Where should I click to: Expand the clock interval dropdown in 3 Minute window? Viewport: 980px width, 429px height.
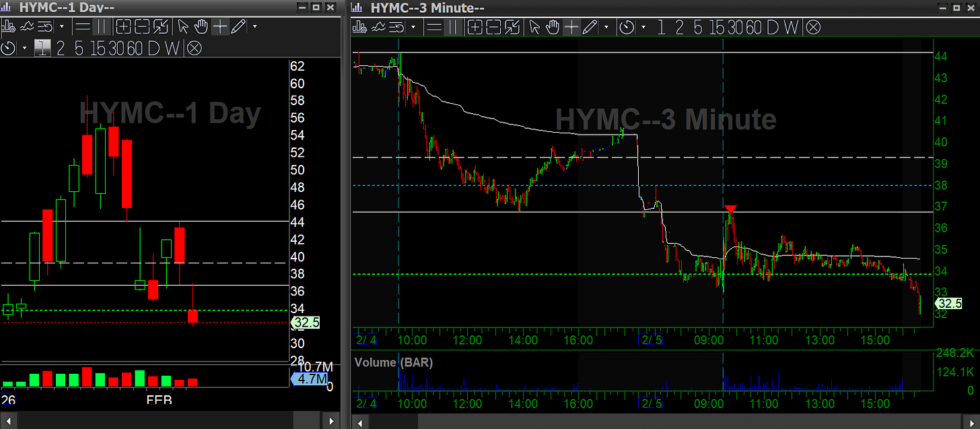click(643, 27)
